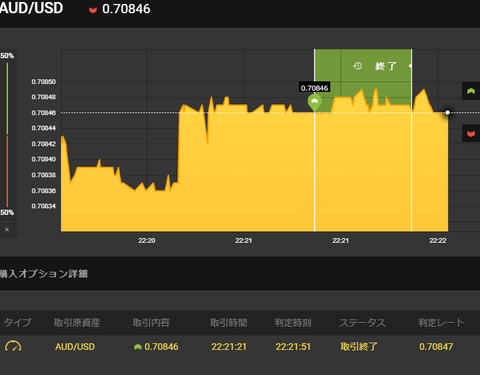The height and width of the screenshot is (375, 480).
Task: Click the trade time 22:21:21
Action: [x=229, y=347]
